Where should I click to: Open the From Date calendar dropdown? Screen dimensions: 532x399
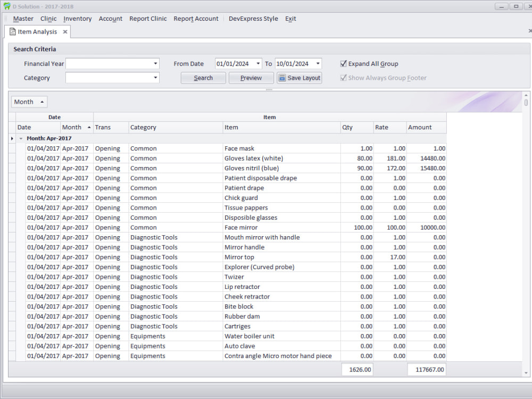pyautogui.click(x=258, y=64)
